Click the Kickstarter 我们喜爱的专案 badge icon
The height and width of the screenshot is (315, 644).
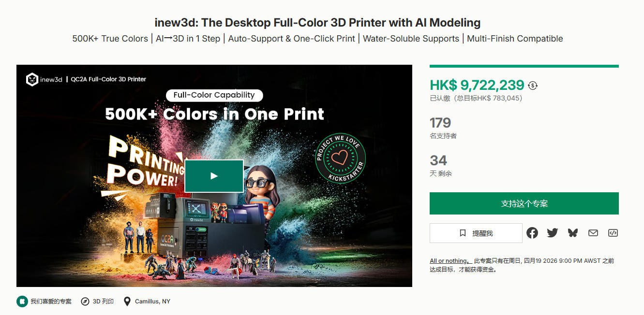point(22,301)
